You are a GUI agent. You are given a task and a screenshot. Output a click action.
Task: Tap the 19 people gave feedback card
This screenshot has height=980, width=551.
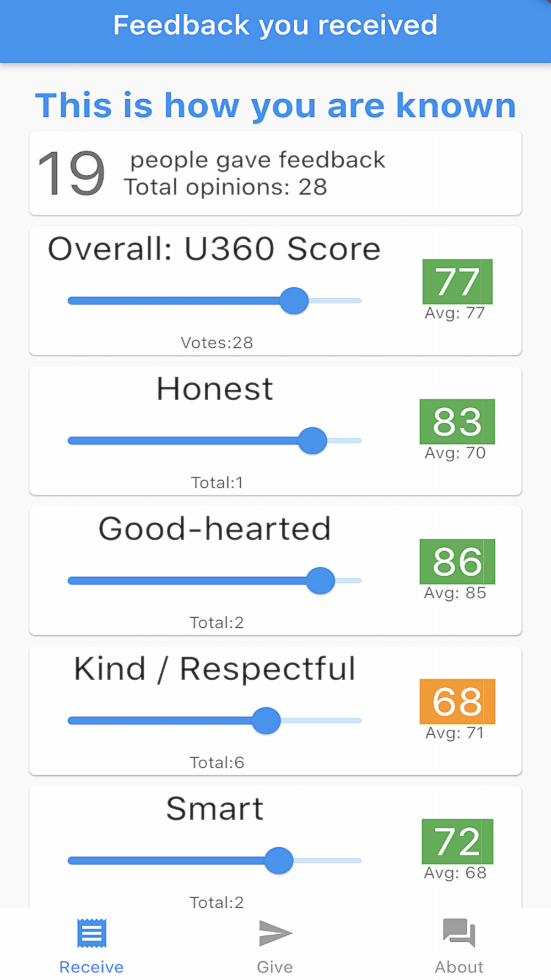(x=275, y=173)
